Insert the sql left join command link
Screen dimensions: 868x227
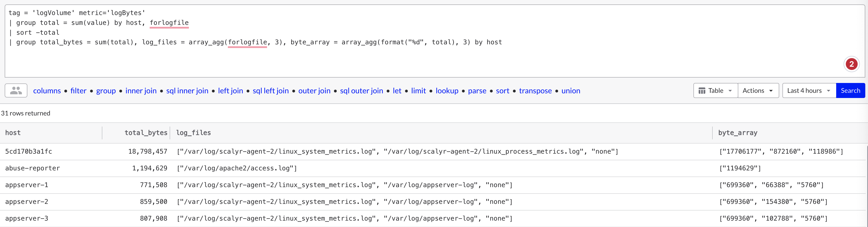[x=271, y=91]
